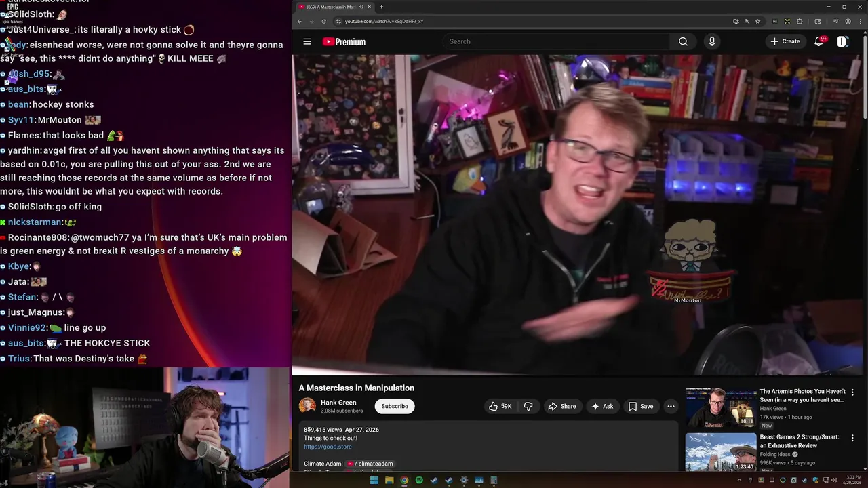Click chat username Rocinante808
868x488 pixels.
click(38, 237)
